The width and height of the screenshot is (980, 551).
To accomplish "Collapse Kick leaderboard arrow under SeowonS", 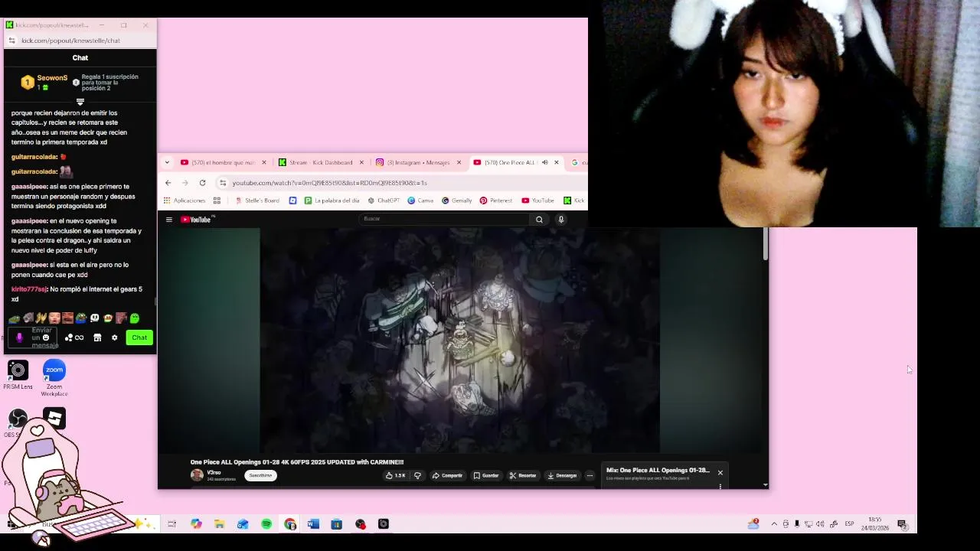I will tap(80, 101).
